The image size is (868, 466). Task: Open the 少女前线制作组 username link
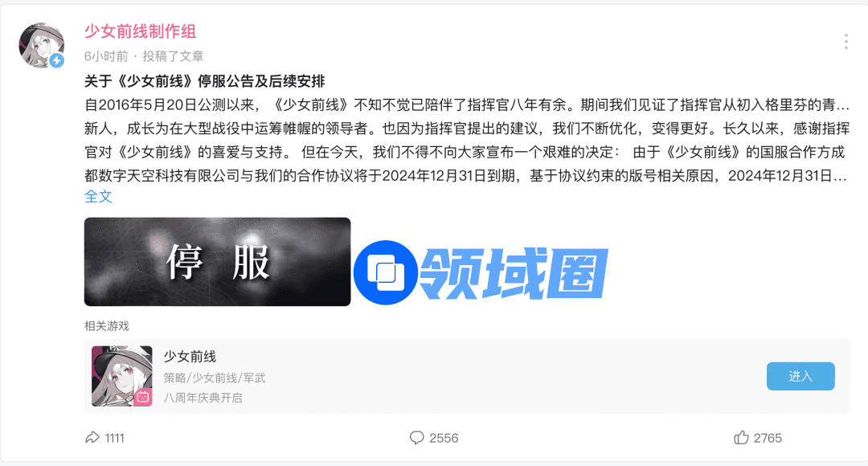[140, 31]
